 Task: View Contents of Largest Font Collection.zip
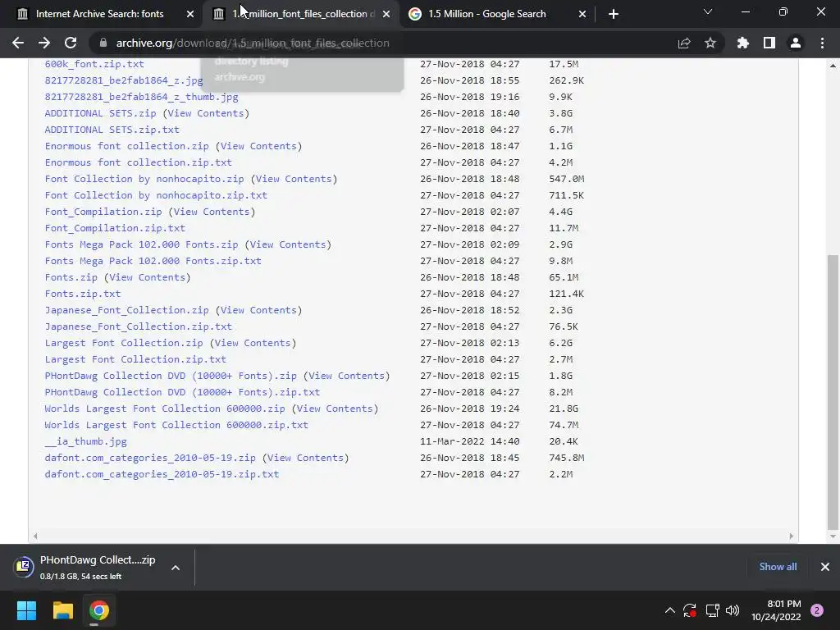pyautogui.click(x=253, y=343)
